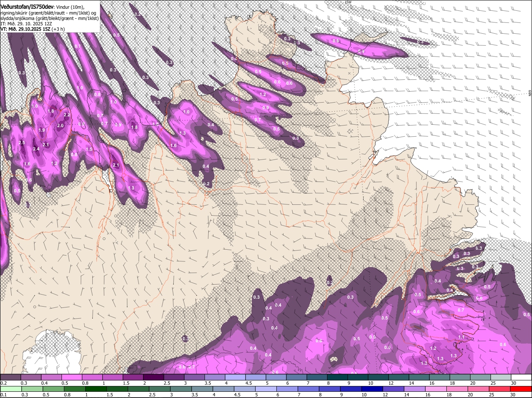Click the 1.1 precipitation value on the map
The width and height of the screenshot is (532, 398).
[x=461, y=337]
